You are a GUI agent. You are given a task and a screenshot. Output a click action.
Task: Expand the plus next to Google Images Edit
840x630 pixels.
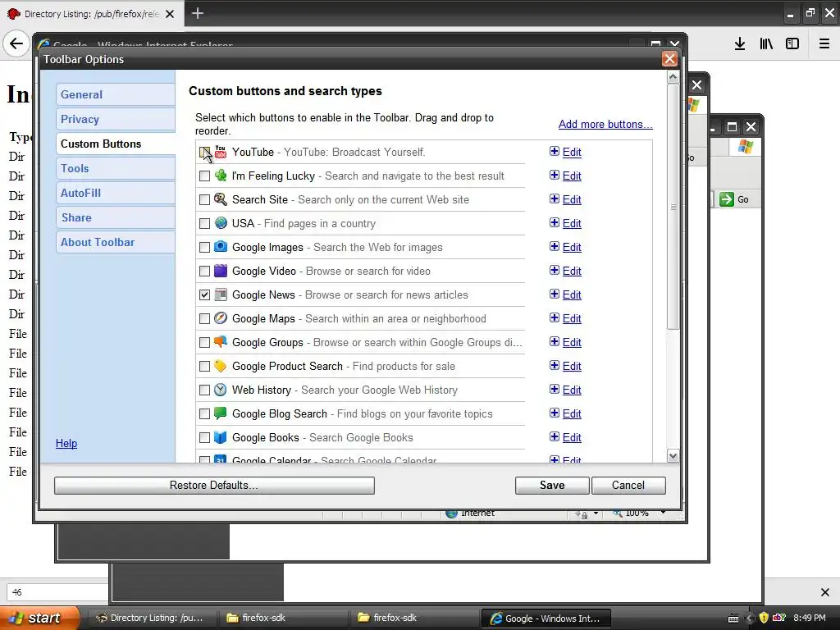click(x=555, y=246)
